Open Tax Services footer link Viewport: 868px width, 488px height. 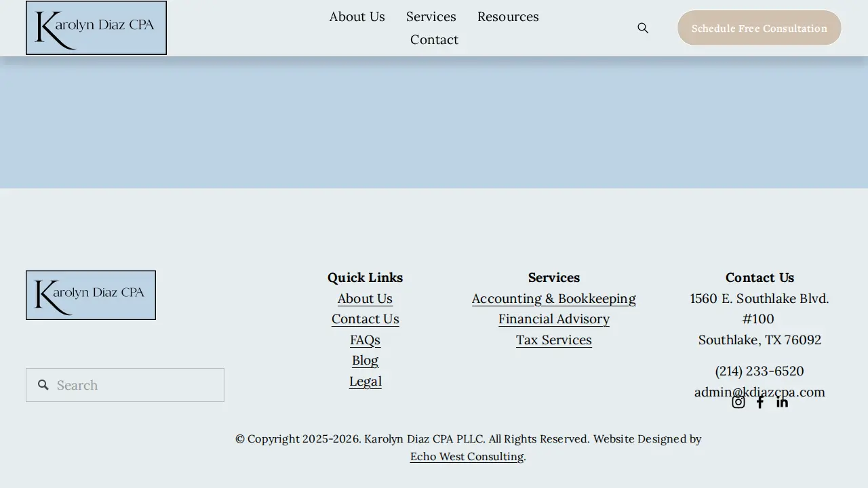point(554,340)
